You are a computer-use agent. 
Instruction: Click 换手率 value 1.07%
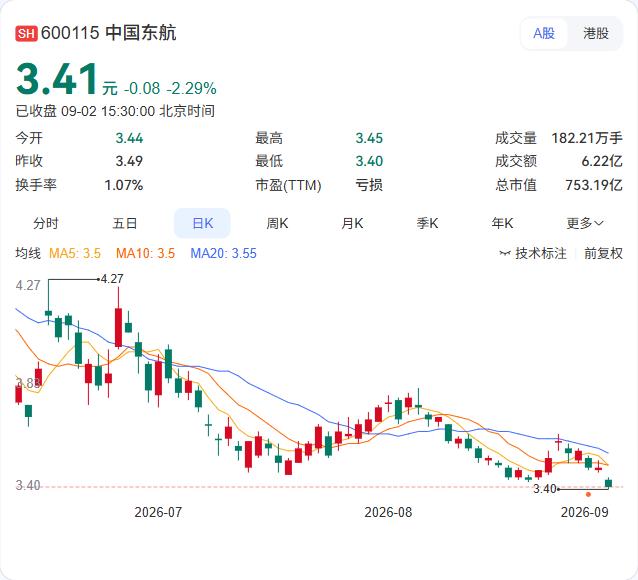click(124, 186)
